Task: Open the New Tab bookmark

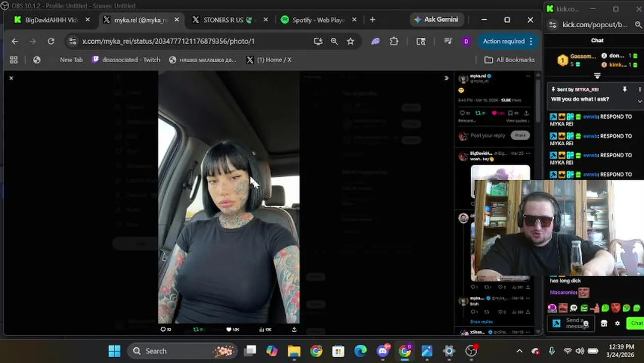Action: [71, 59]
